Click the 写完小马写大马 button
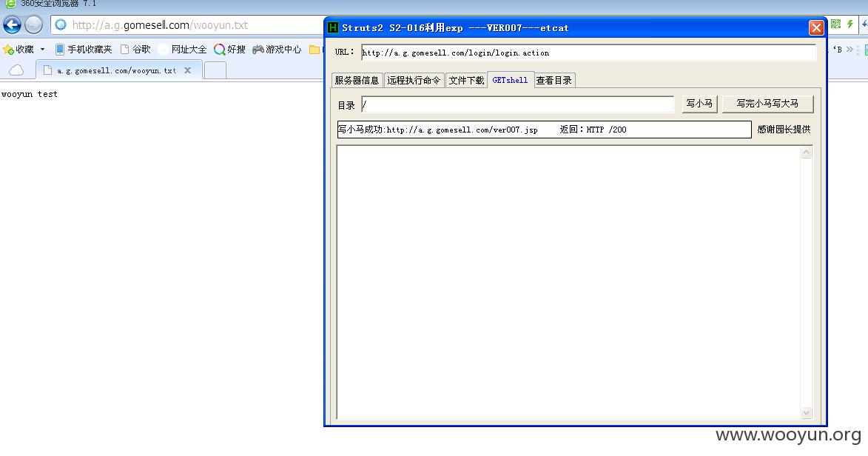868x456 pixels. click(768, 104)
